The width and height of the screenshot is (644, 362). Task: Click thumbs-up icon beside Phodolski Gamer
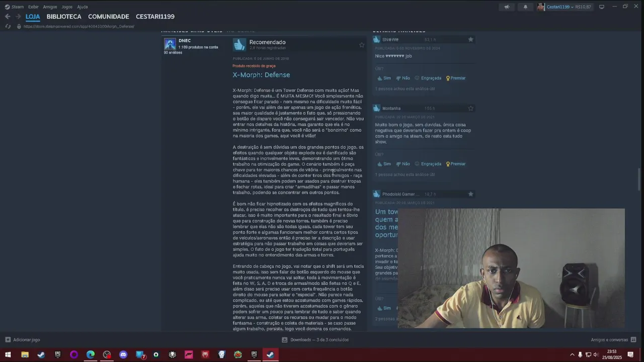[376, 194]
